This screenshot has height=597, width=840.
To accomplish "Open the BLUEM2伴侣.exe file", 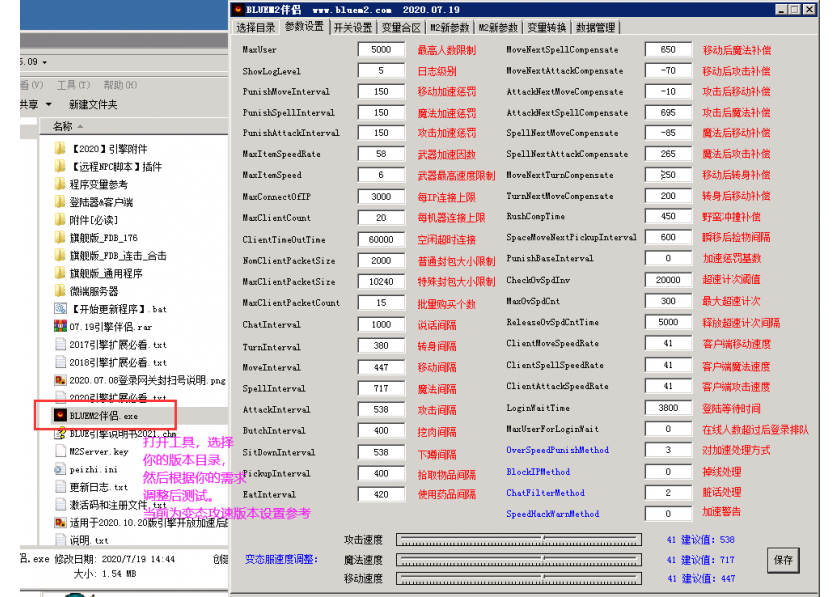I will (104, 415).
